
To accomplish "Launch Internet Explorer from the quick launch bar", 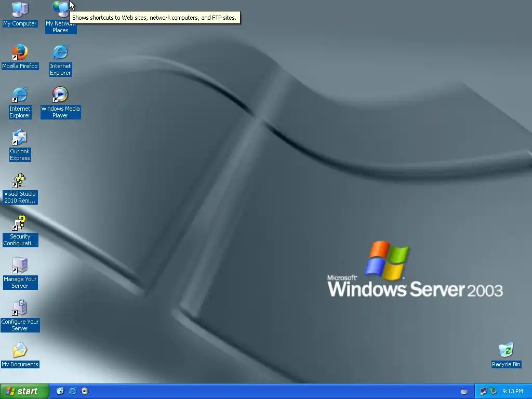I will tap(72, 391).
